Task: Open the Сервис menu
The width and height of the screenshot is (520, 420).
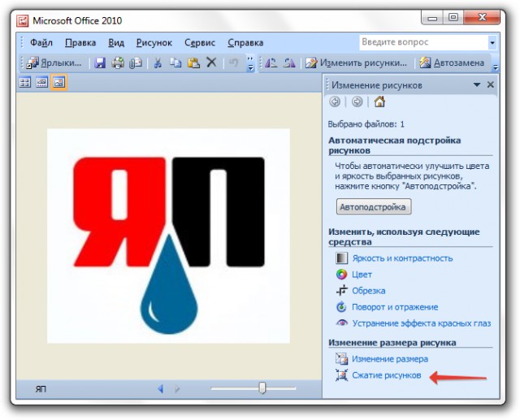Action: pyautogui.click(x=200, y=43)
